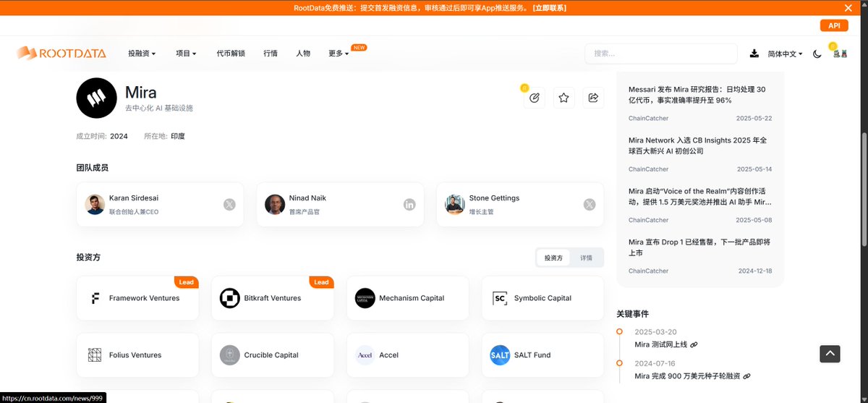Open the SALT Fund investor card
Image resolution: width=868 pixels, height=403 pixels.
tap(542, 355)
